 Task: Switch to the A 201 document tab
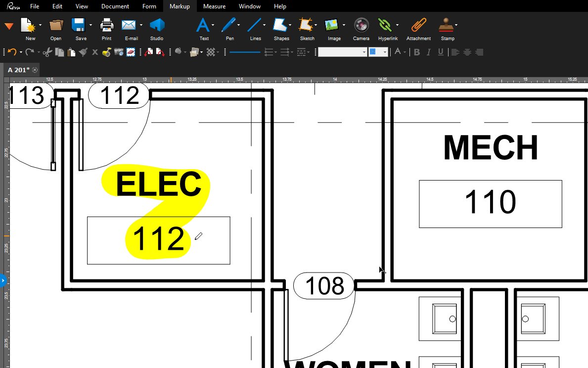click(x=19, y=70)
